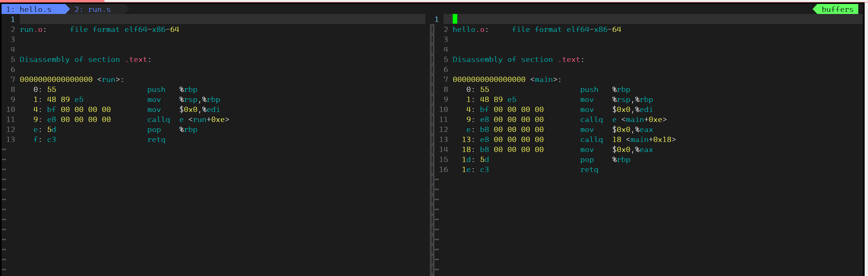Click '%rsp,%rbp' operand in right pane
The width and height of the screenshot is (868, 276).
(633, 99)
